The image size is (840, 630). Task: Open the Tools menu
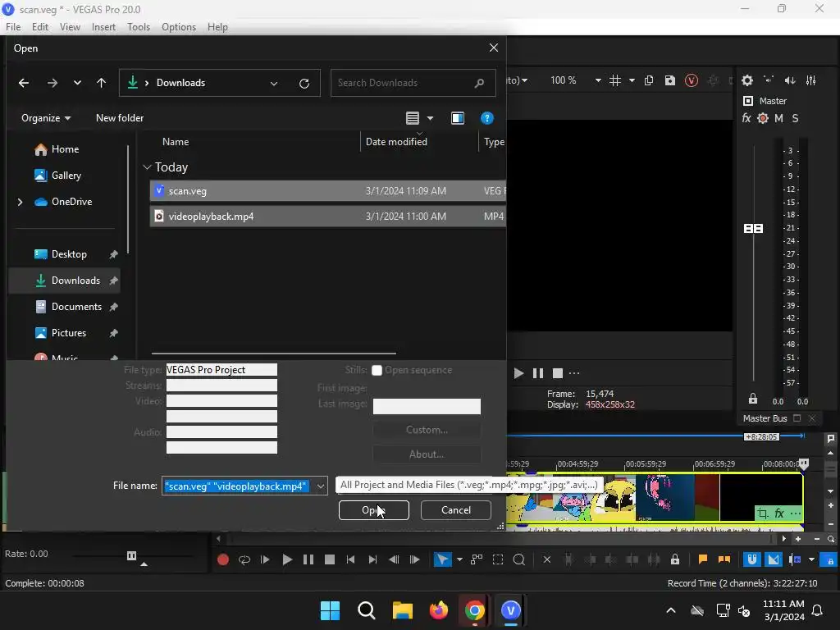pyautogui.click(x=139, y=27)
